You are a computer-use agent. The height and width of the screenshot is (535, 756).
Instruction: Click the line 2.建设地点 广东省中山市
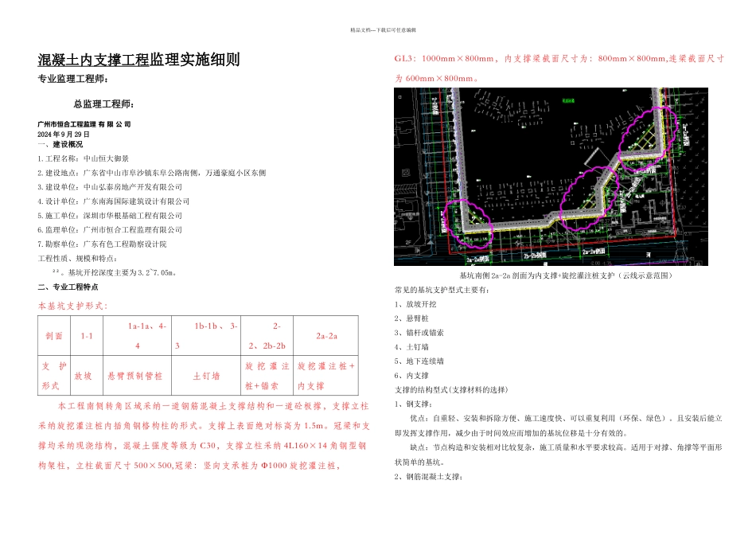pos(152,173)
